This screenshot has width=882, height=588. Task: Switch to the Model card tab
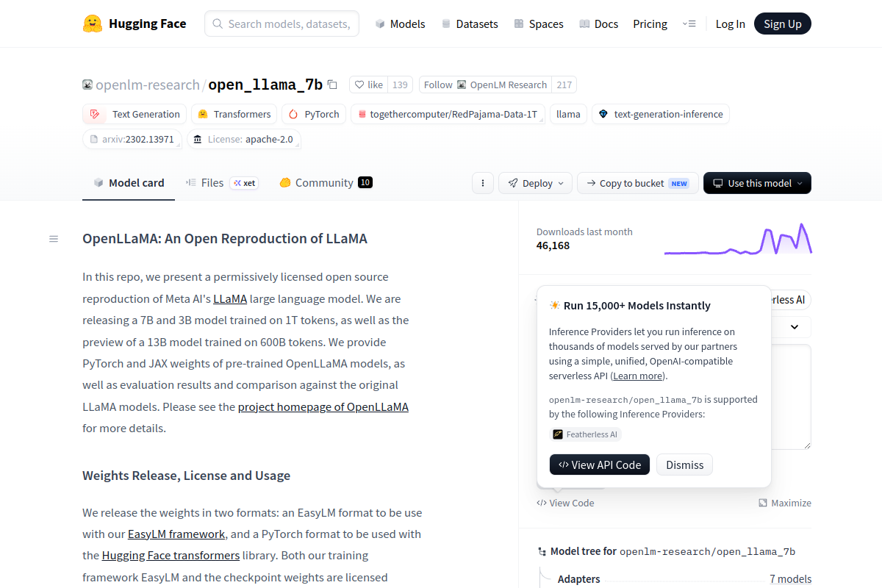tap(129, 182)
